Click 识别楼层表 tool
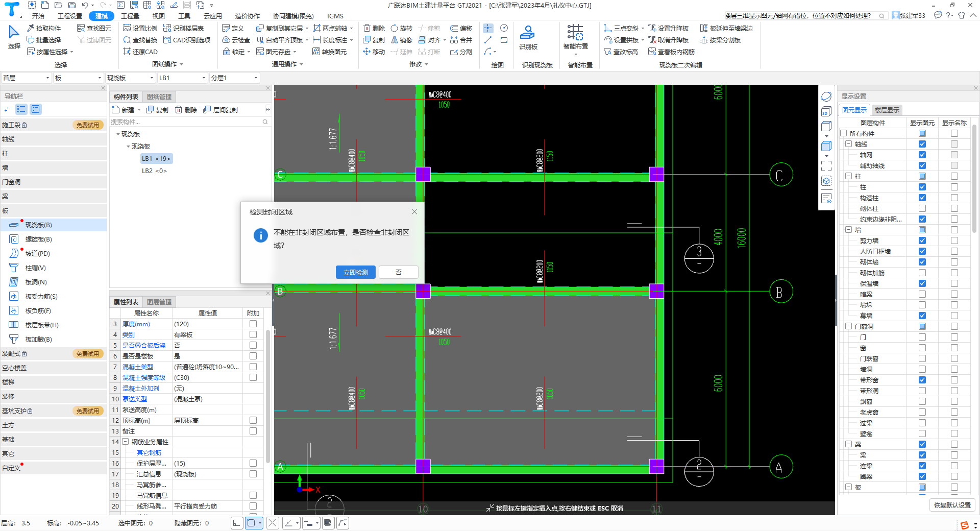Viewport: 980px width, 531px height. (x=184, y=28)
